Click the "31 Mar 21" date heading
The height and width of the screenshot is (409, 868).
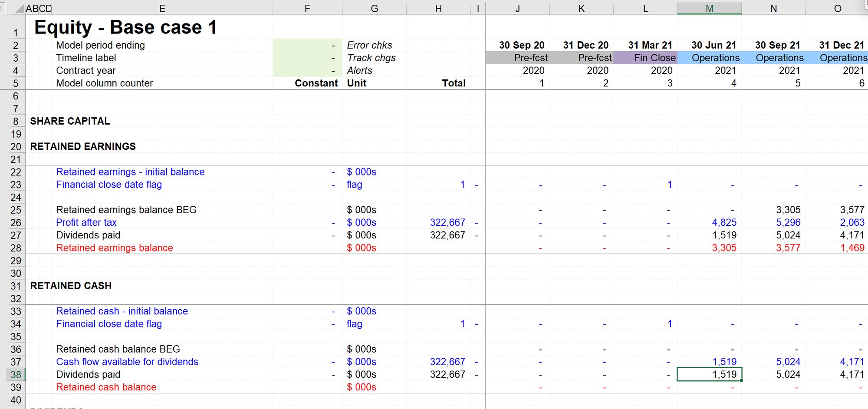point(650,45)
